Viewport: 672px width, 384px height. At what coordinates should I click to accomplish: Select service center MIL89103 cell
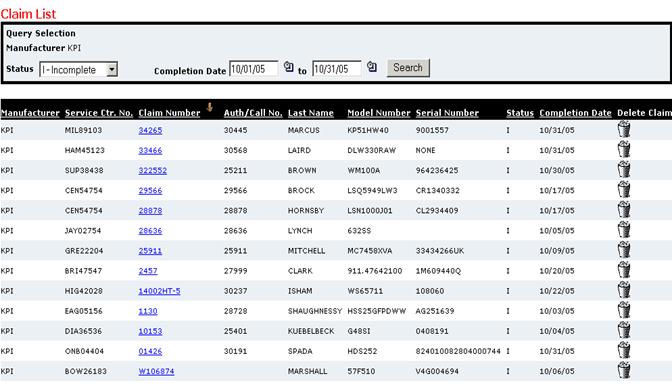[84, 130]
